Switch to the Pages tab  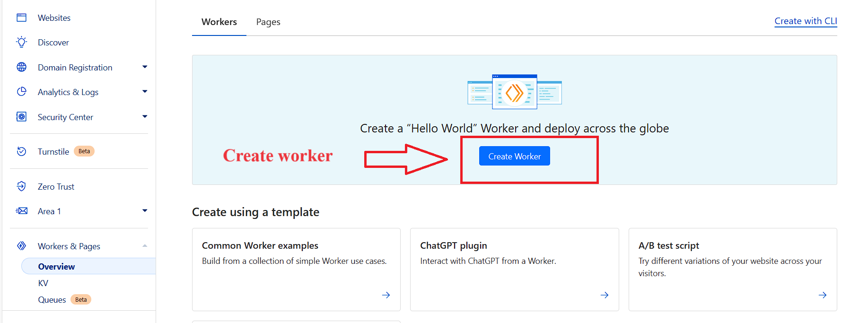(x=268, y=22)
